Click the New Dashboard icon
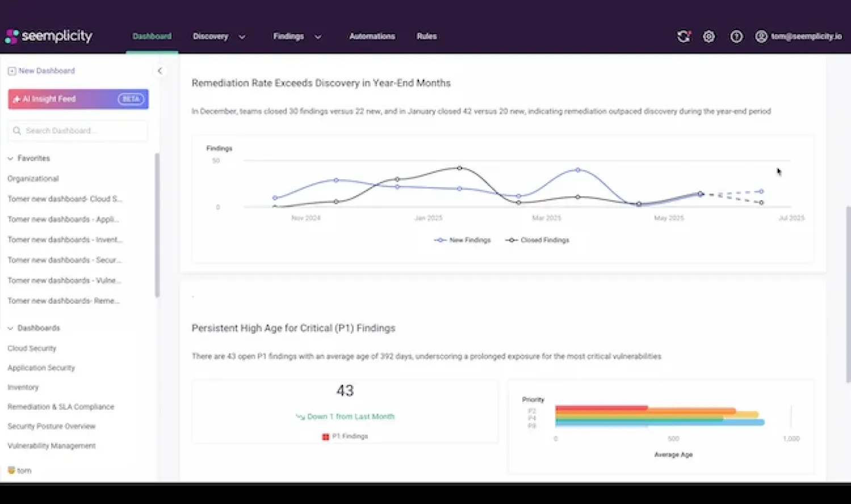The width and height of the screenshot is (851, 504). pos(12,70)
